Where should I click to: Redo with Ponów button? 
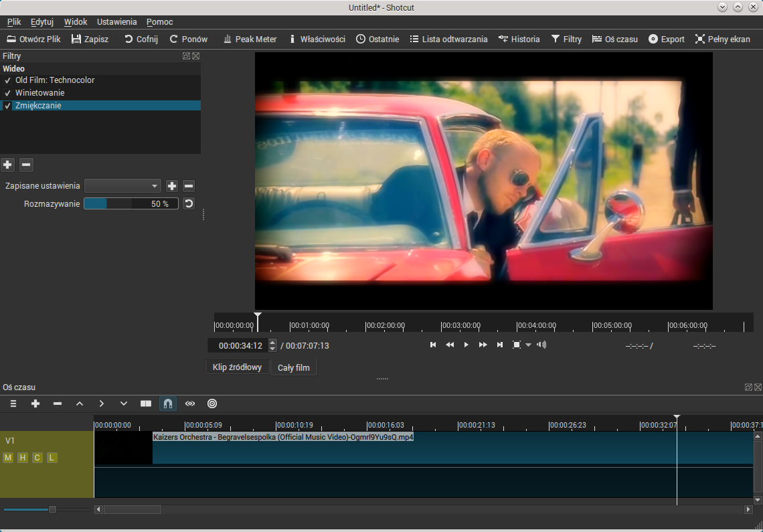[188, 39]
